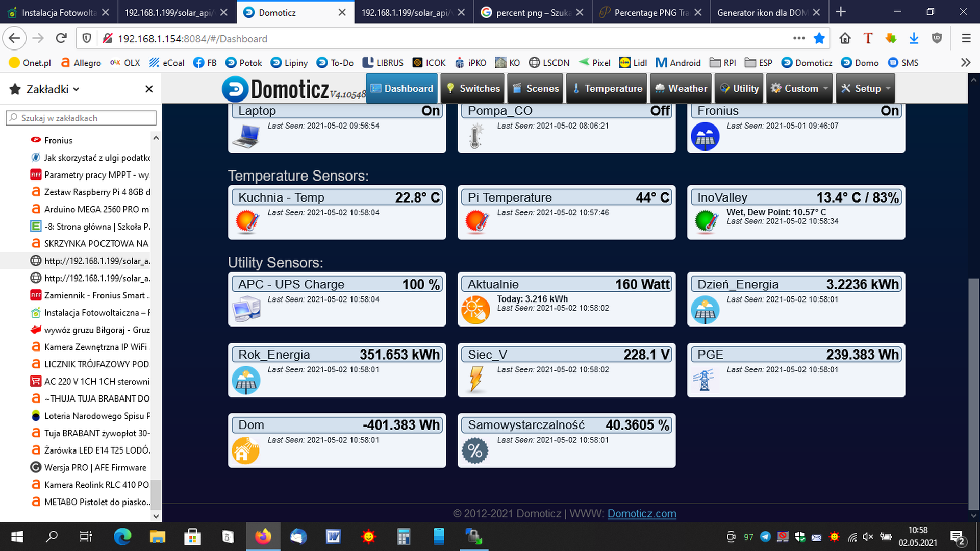This screenshot has width=980, height=551.
Task: Open a new browser tab
Action: pos(841,12)
